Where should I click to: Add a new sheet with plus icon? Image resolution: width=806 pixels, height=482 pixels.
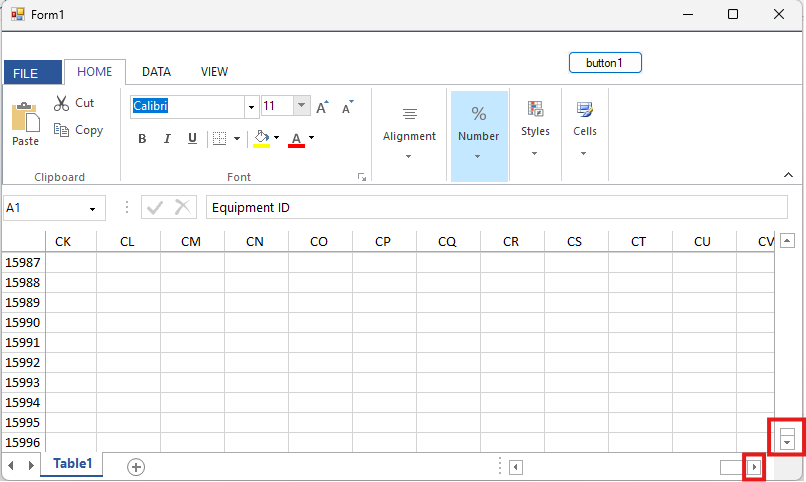(136, 467)
